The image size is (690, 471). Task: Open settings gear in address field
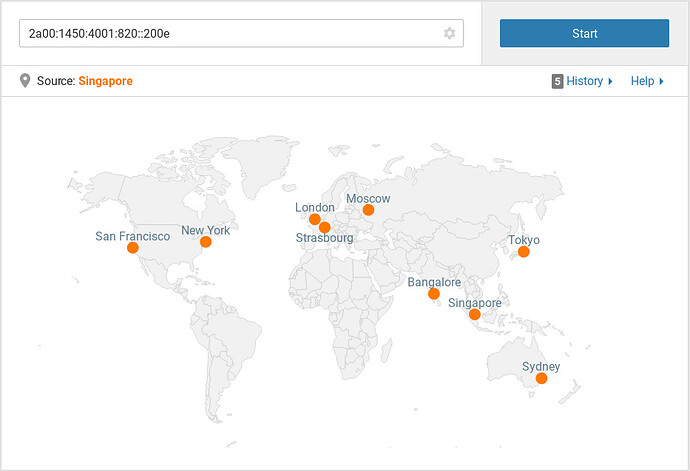(x=449, y=33)
